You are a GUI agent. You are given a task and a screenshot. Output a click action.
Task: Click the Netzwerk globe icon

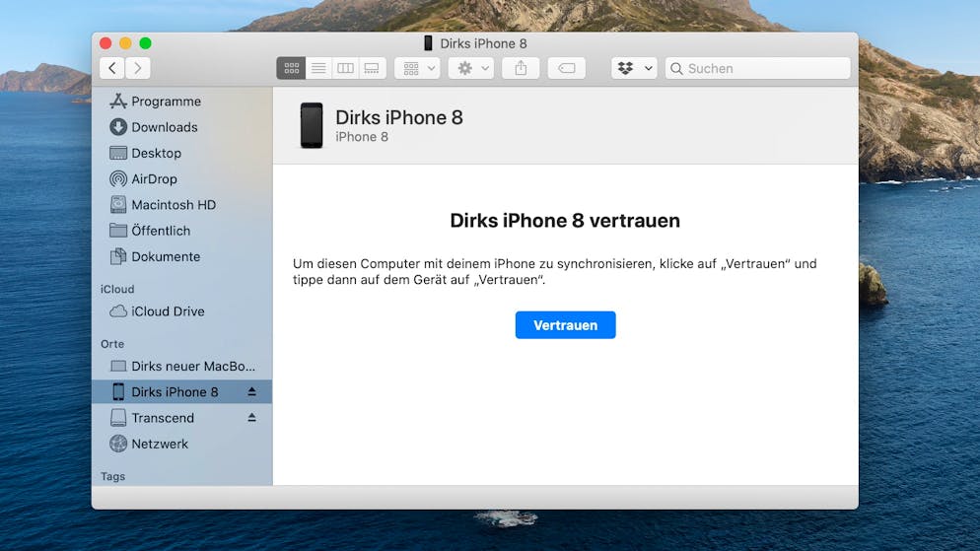click(118, 444)
